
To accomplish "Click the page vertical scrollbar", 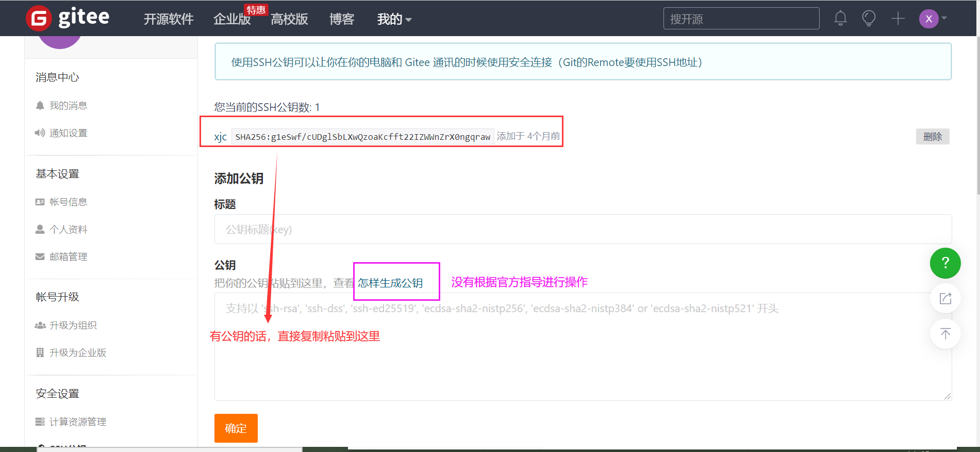I will [978, 115].
